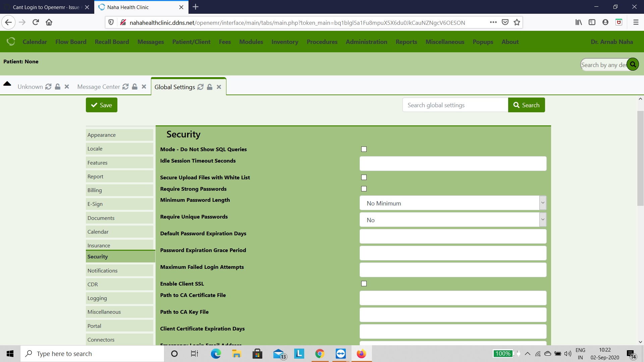Click the bookmark star in the address bar
Viewport: 644px width, 362px height.
tap(517, 22)
